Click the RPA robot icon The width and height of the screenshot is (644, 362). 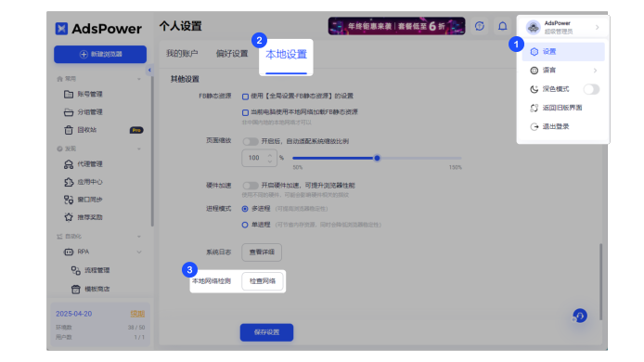(x=69, y=252)
